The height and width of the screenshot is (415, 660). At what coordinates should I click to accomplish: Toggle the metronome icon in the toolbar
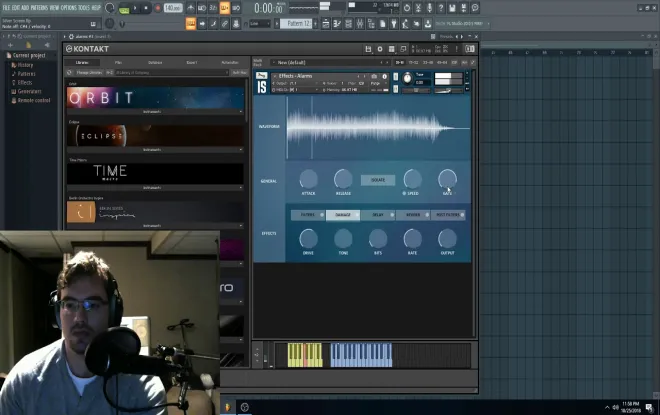191,8
